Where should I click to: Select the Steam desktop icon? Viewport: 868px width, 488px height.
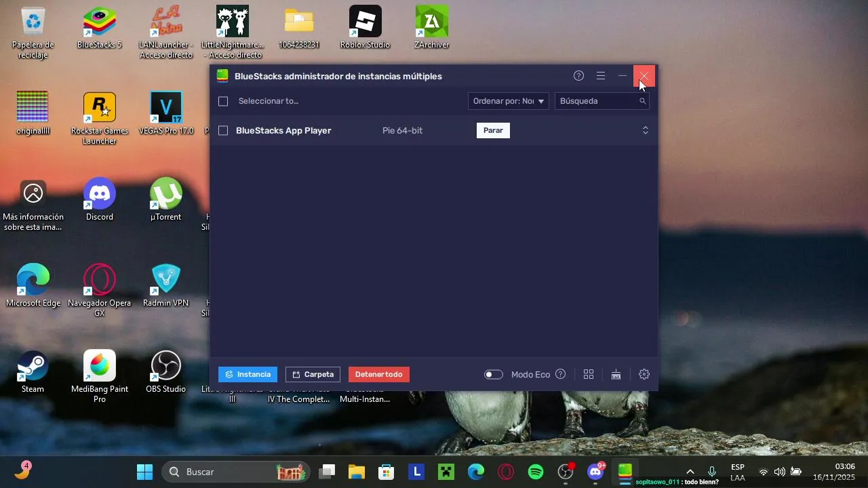tap(33, 372)
